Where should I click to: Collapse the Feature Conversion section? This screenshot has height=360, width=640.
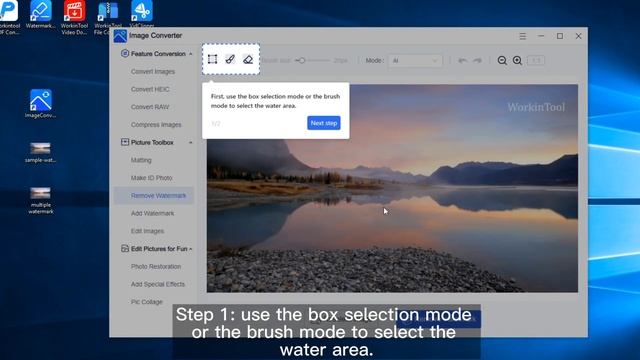click(x=191, y=54)
